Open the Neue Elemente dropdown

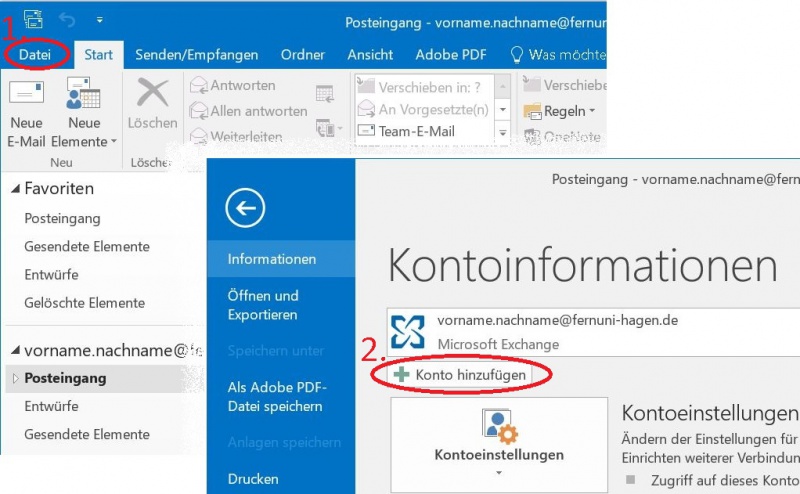pyautogui.click(x=84, y=113)
